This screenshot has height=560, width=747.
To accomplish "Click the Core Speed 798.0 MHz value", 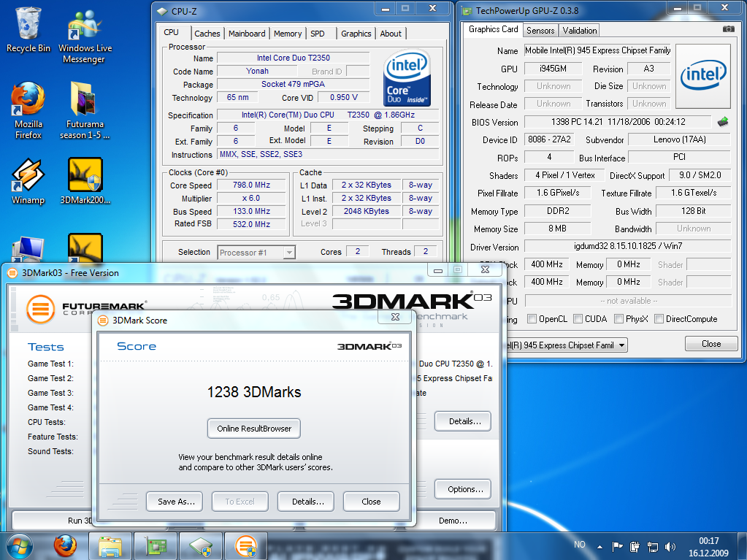I will pos(251,185).
